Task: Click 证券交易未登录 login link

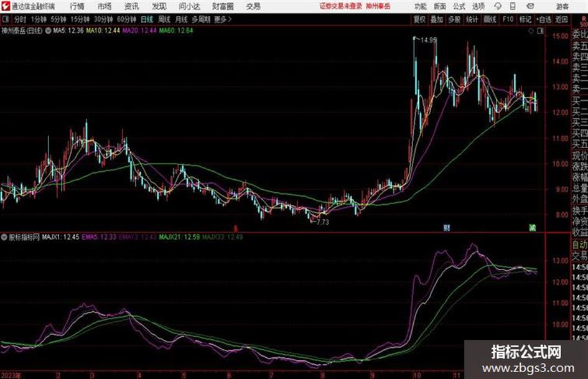Action: point(340,6)
